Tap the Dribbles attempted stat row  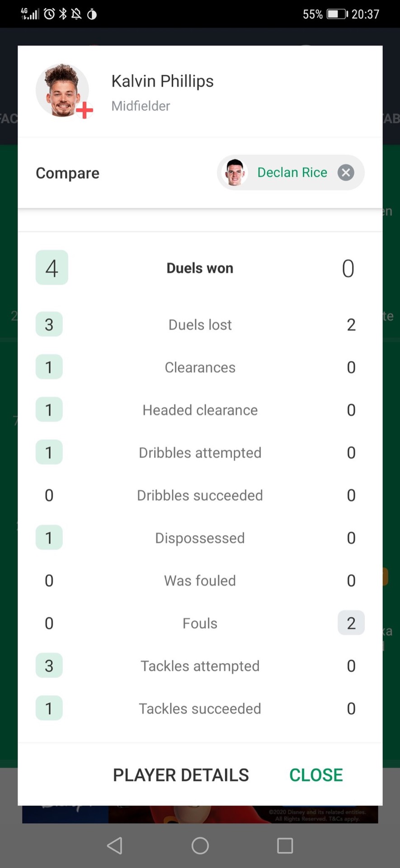200,453
